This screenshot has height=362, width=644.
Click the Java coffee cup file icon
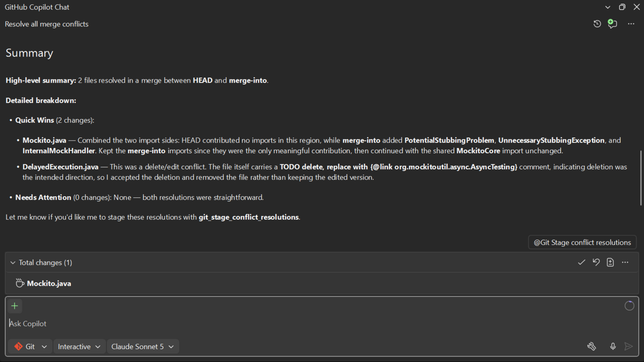tap(20, 283)
